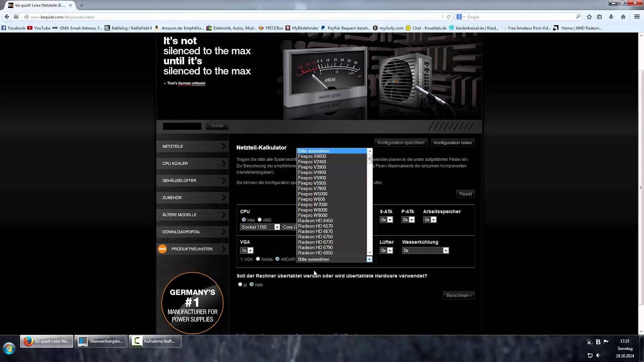Viewport: 644px width, 362px height.
Task: Click the browser address bar URL
Action: [62, 17]
